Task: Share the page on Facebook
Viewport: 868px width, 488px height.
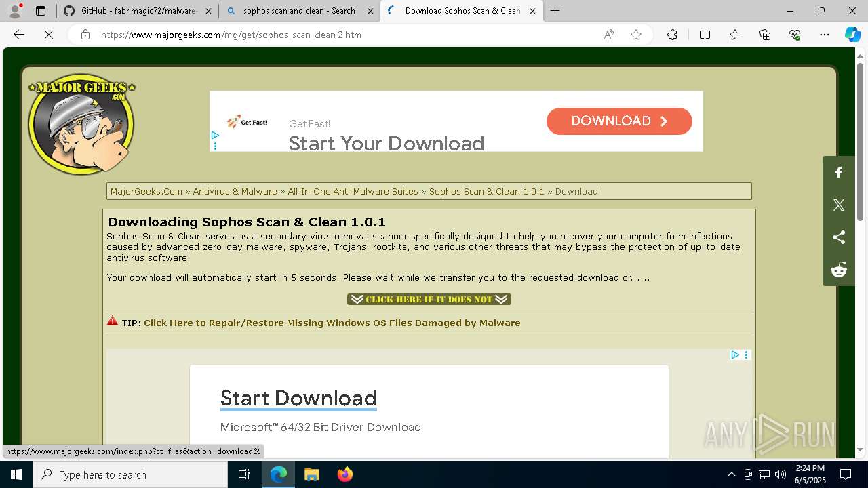Action: click(x=839, y=172)
